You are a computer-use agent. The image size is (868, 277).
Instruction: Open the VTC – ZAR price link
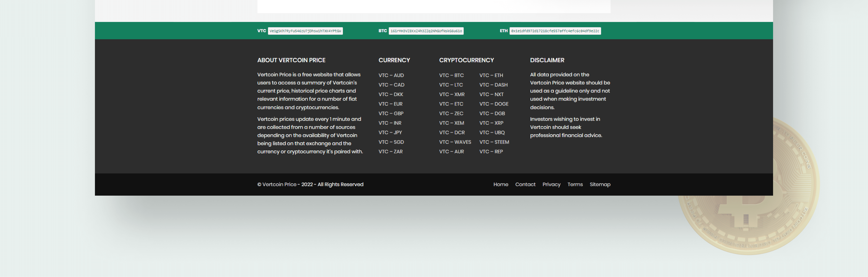click(391, 152)
